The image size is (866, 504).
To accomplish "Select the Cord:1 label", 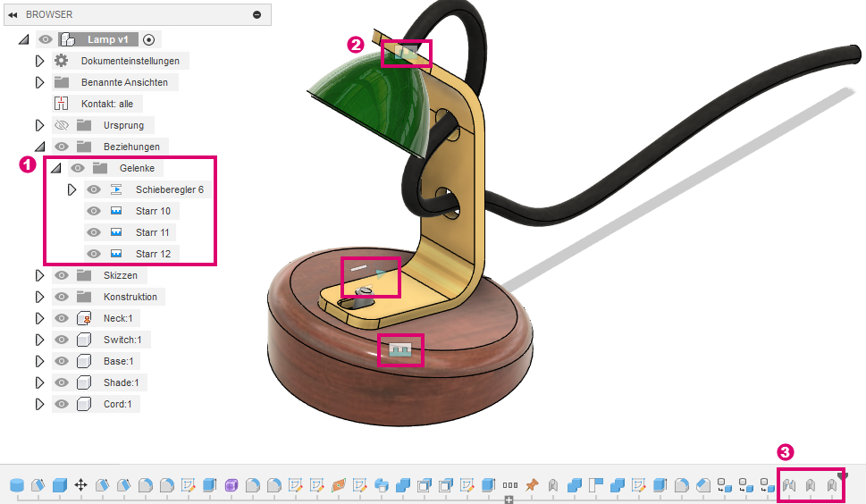I will click(x=118, y=404).
